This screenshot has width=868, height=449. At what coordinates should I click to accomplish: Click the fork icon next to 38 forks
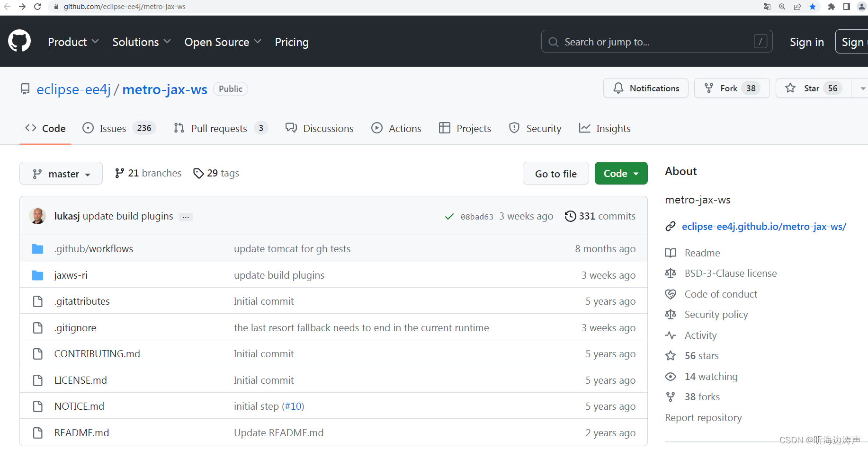671,397
